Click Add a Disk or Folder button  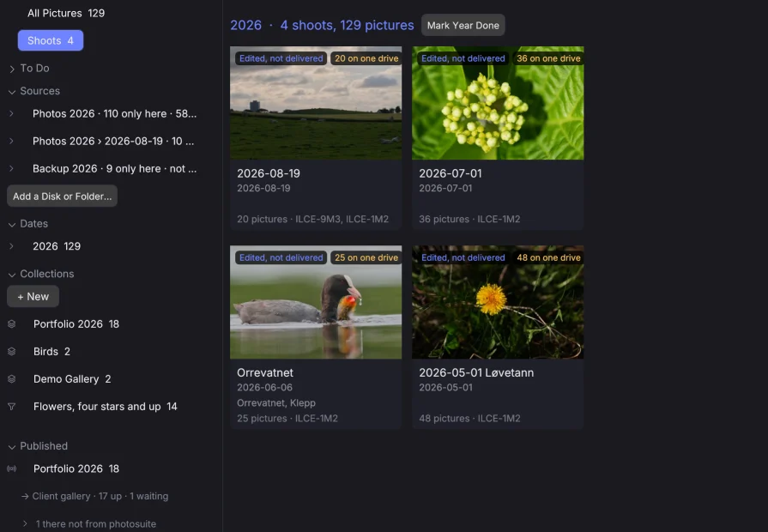click(x=62, y=196)
